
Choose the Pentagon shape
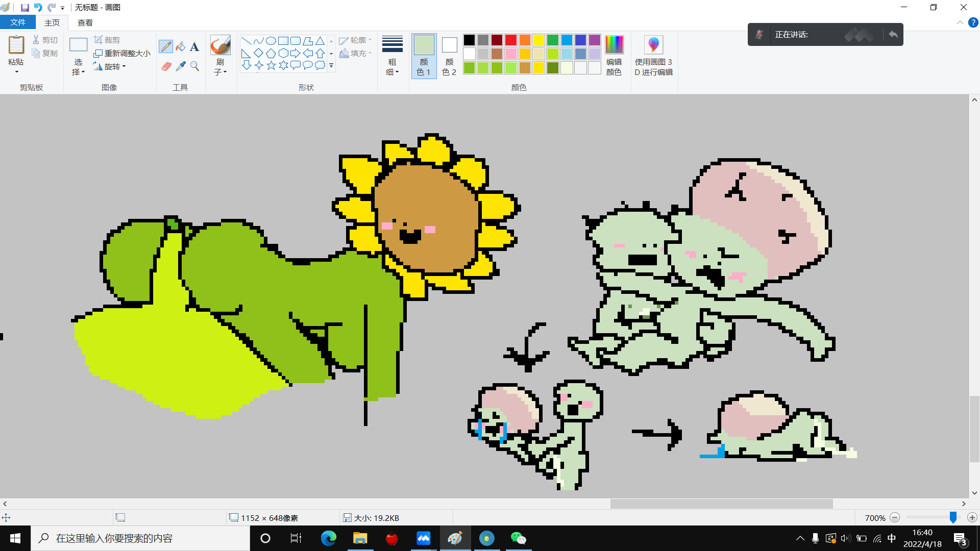[271, 53]
